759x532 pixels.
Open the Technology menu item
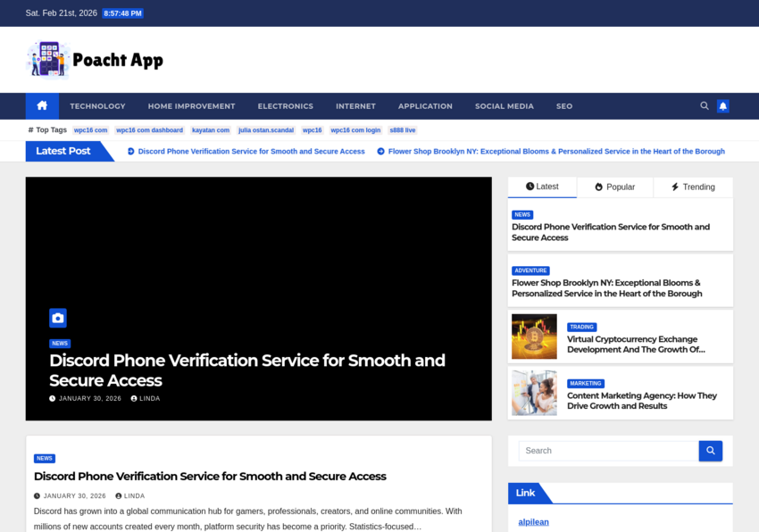pos(97,106)
